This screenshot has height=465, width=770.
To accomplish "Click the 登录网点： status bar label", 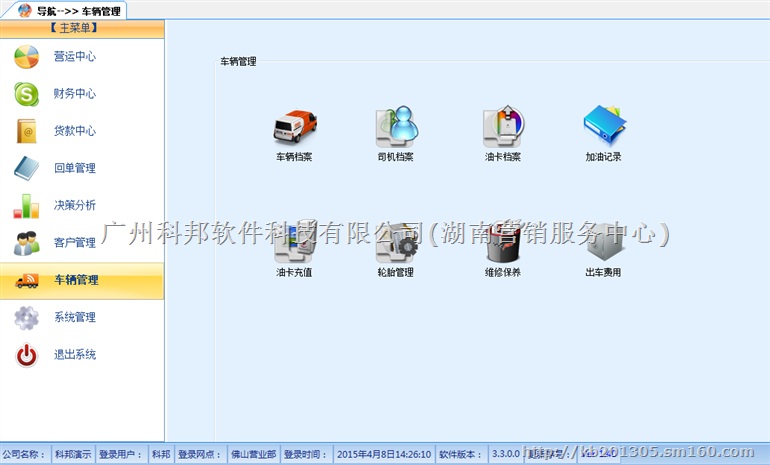I will (199, 454).
